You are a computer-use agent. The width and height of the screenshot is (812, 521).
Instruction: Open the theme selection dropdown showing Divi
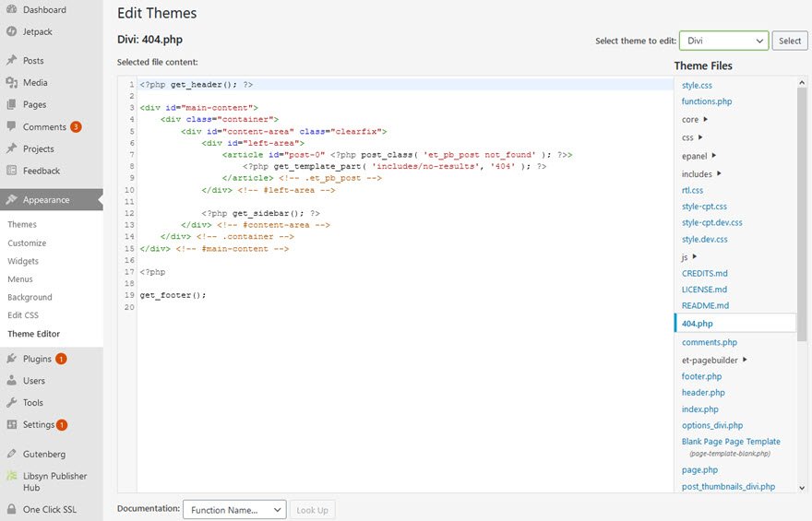(723, 41)
